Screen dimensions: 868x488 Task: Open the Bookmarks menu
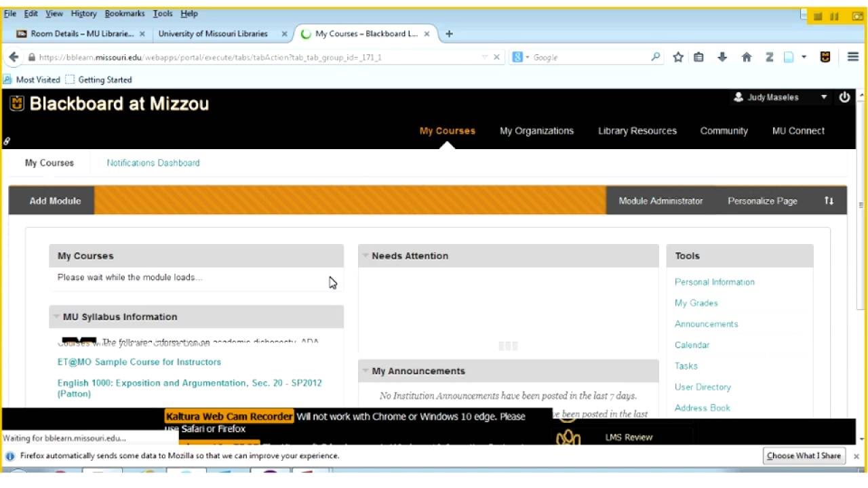pyautogui.click(x=125, y=14)
